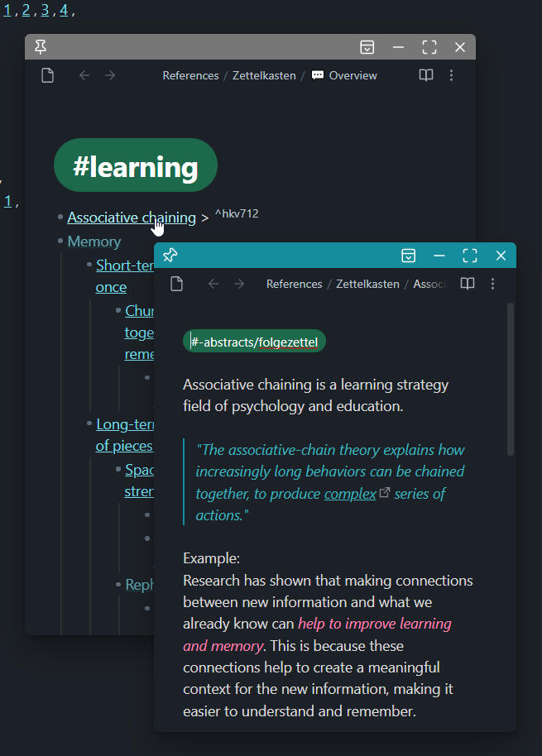Open more options menu in front popover
Screen dimensions: 542x756
(x=492, y=284)
